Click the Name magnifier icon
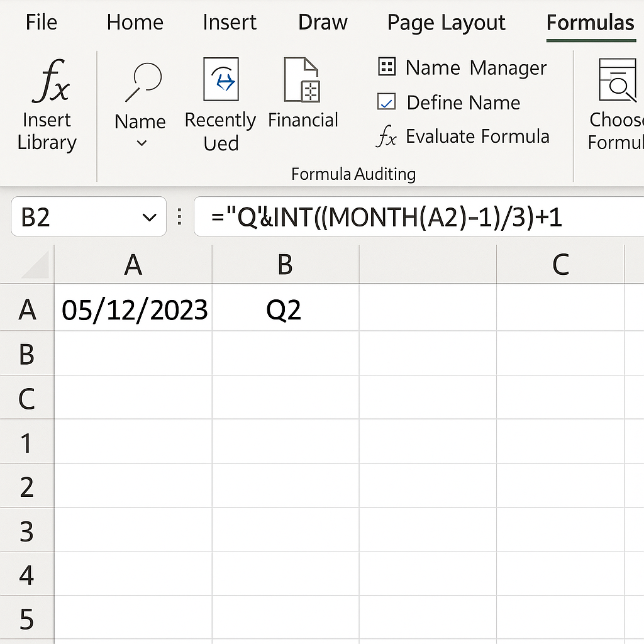 (x=143, y=82)
